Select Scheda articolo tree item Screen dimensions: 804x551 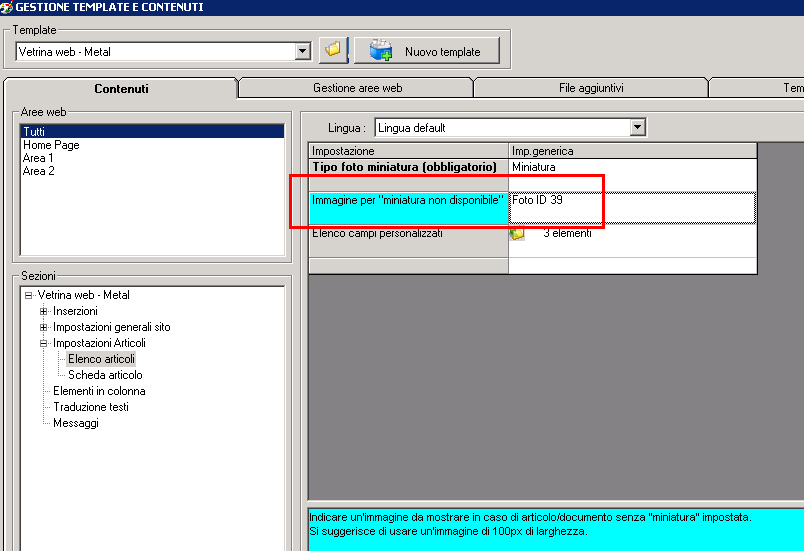[105, 375]
